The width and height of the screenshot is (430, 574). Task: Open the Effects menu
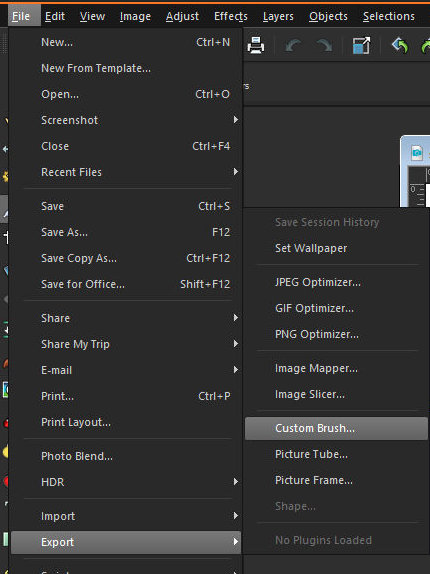click(x=231, y=16)
